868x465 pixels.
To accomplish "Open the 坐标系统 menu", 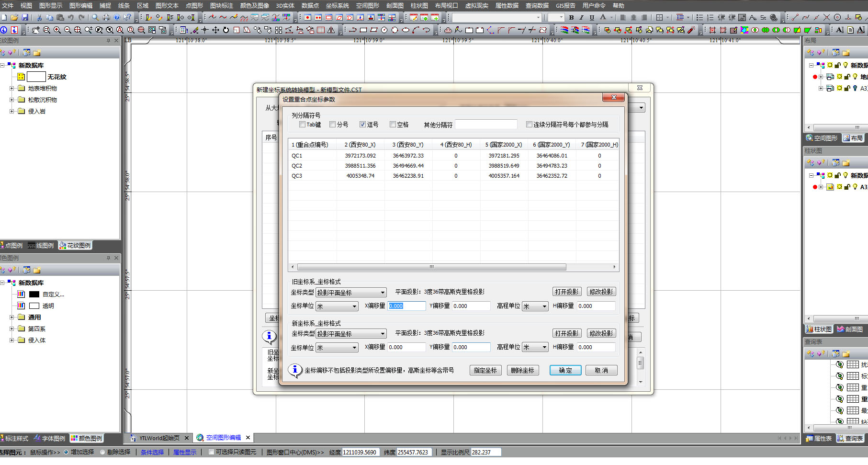I will pyautogui.click(x=338, y=6).
